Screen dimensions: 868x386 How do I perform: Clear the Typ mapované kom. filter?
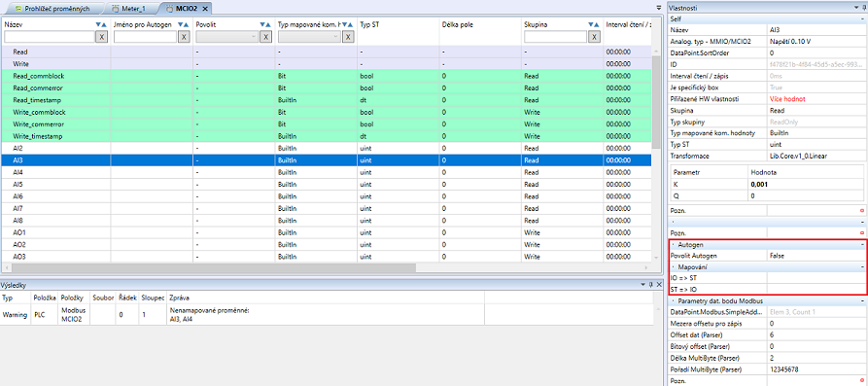348,37
